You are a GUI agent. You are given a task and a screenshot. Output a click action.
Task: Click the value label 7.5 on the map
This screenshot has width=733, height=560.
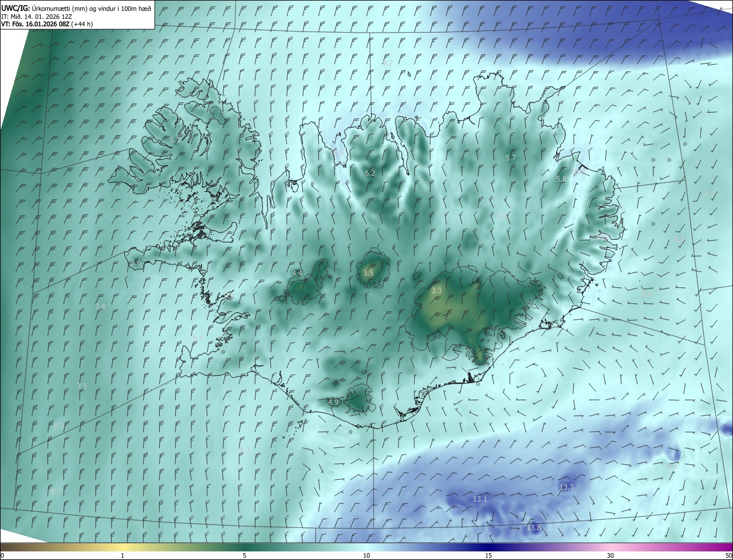[82, 387]
